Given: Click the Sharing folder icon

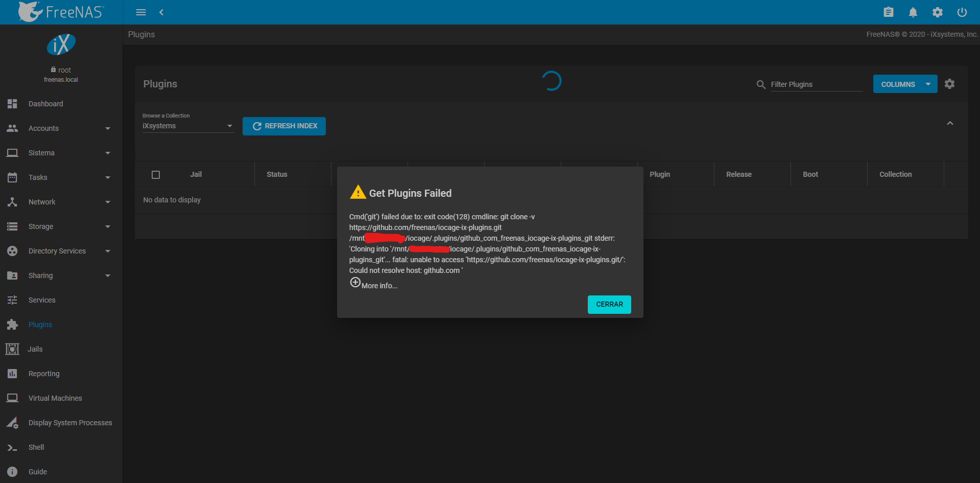Looking at the screenshot, I should (x=12, y=275).
